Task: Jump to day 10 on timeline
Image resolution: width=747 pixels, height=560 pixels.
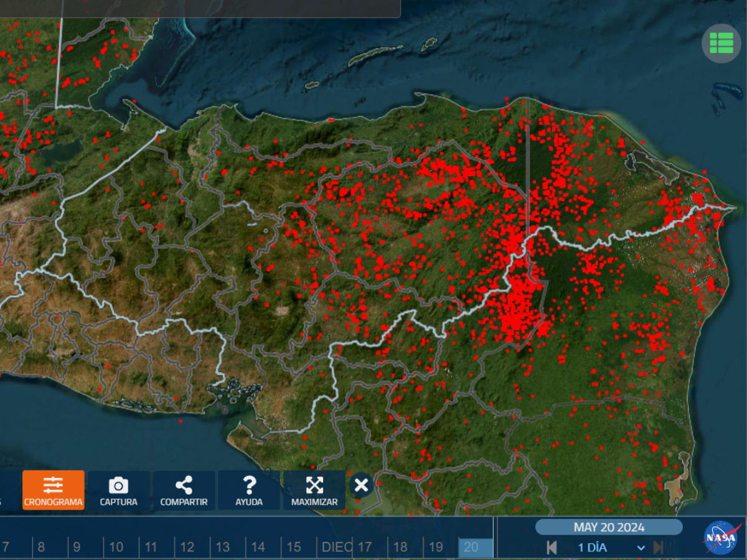Action: click(x=116, y=548)
